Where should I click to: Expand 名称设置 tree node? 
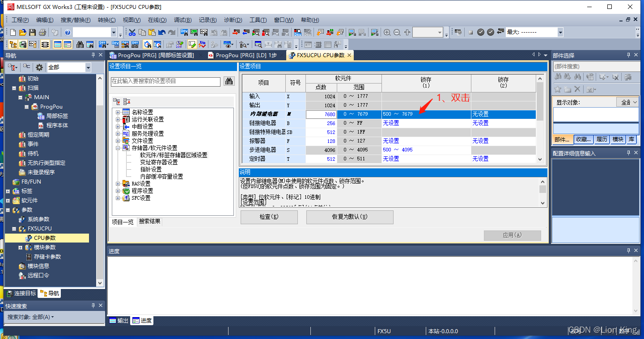(x=118, y=112)
